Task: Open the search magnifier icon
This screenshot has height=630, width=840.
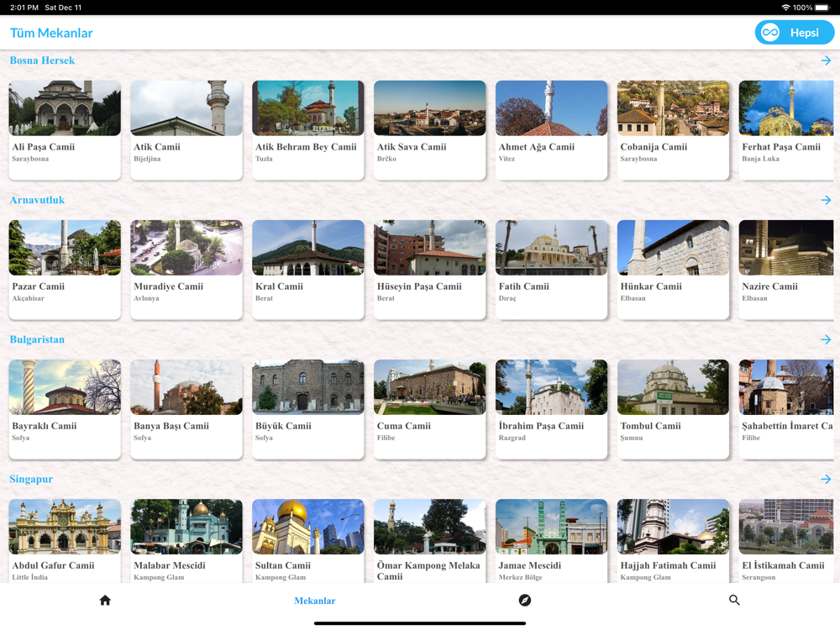Action: coord(734,600)
